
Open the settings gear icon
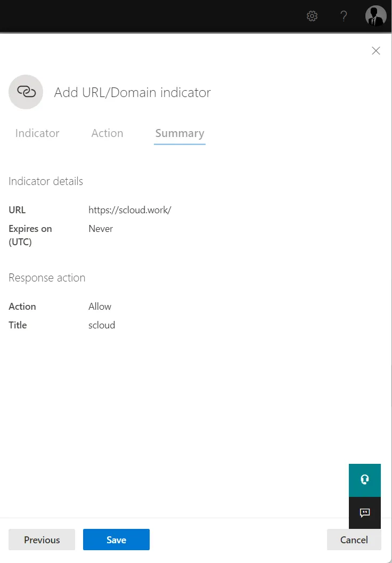pos(312,16)
